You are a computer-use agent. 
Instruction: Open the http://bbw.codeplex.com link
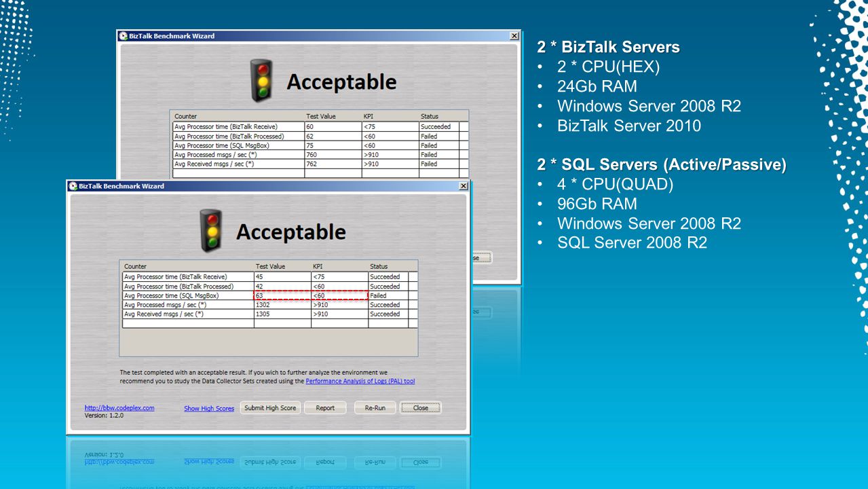[119, 408]
